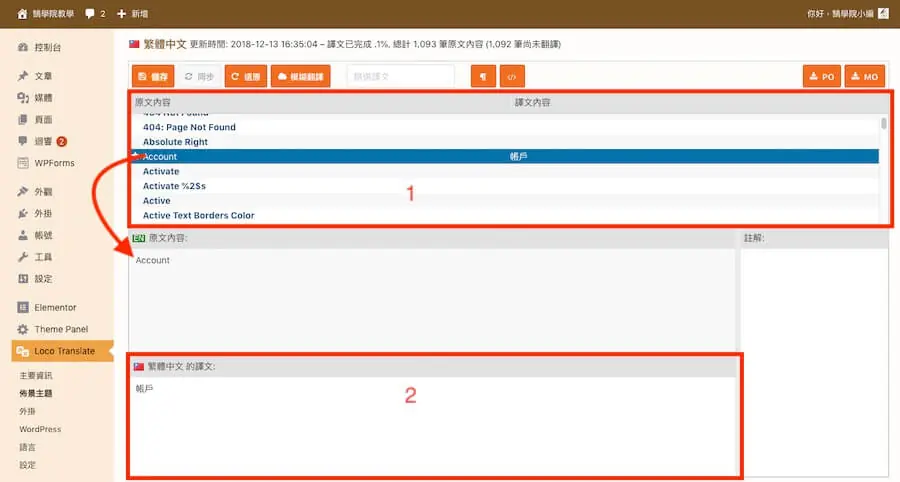Click inside the Traditional Chinese translation textarea
The image size is (900, 482).
coord(433,425)
